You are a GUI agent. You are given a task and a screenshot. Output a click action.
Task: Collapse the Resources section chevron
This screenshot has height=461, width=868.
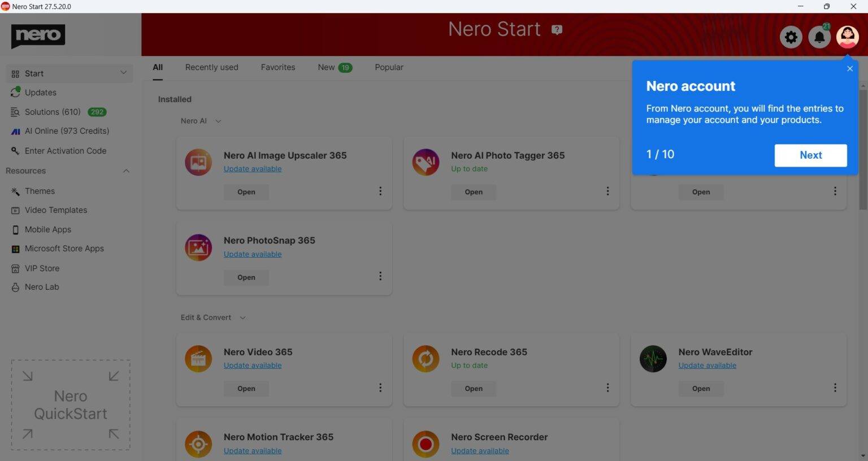click(x=126, y=171)
